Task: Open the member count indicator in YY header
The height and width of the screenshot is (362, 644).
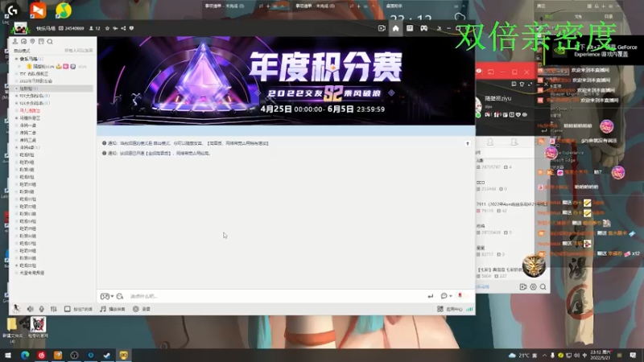Action: 94,28
